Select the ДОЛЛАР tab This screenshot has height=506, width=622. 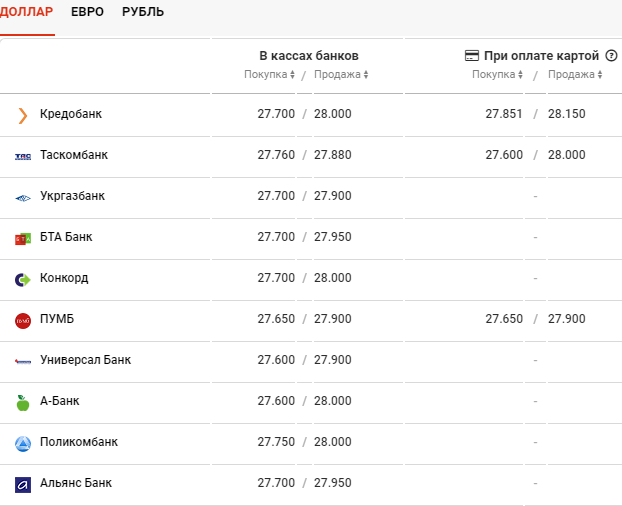coord(27,12)
